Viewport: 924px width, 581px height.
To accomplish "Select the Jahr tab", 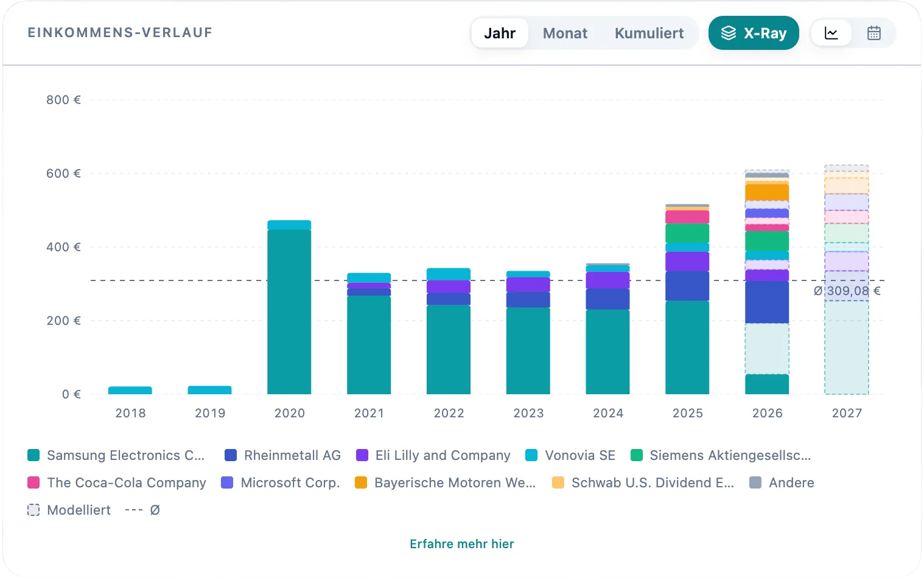I will click(x=500, y=33).
